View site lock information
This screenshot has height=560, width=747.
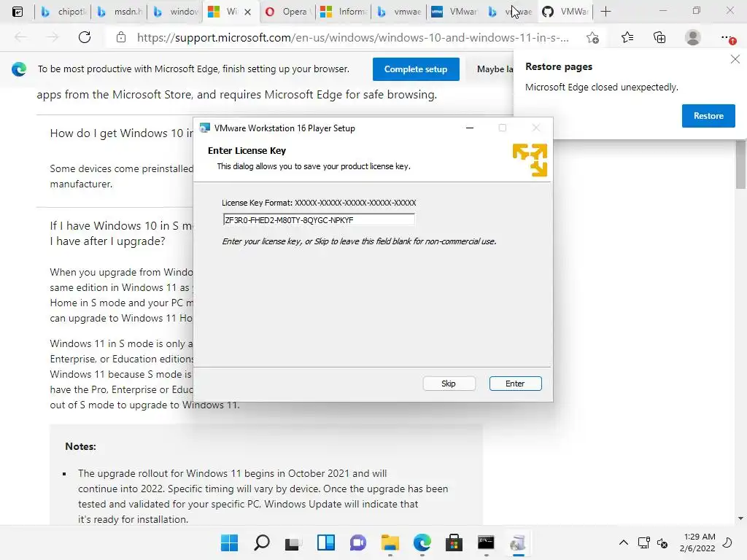tap(121, 37)
